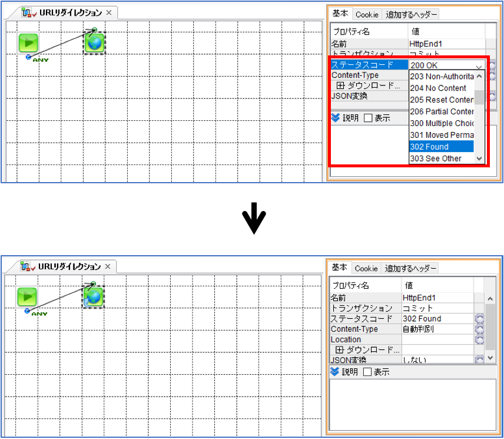
Task: Click the dropdown list scroll up arrow
Action: pos(479,76)
